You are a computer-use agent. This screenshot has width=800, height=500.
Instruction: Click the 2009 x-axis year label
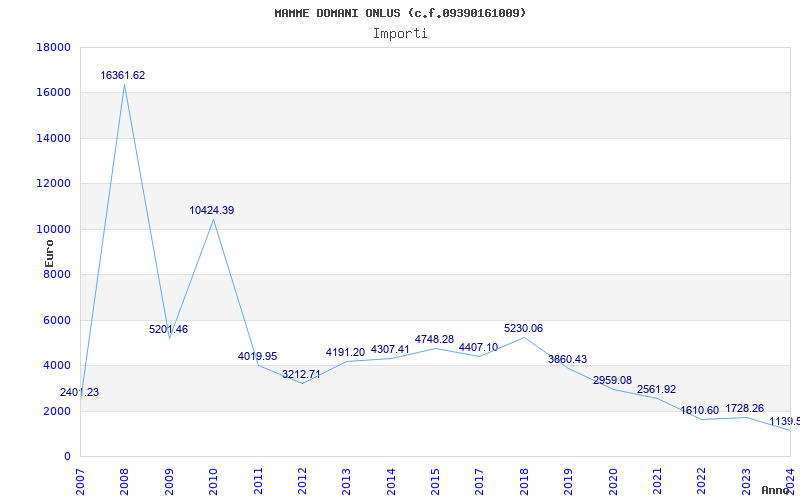[169, 481]
